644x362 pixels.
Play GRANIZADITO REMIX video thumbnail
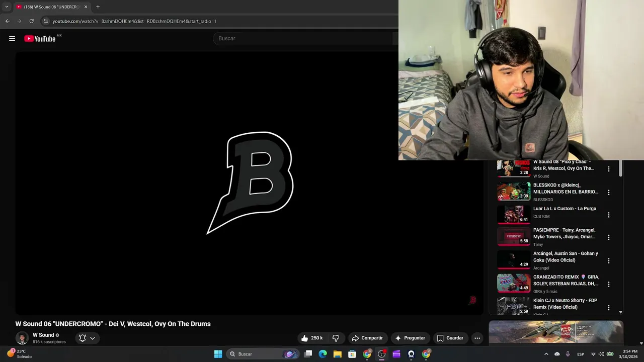coord(514,283)
